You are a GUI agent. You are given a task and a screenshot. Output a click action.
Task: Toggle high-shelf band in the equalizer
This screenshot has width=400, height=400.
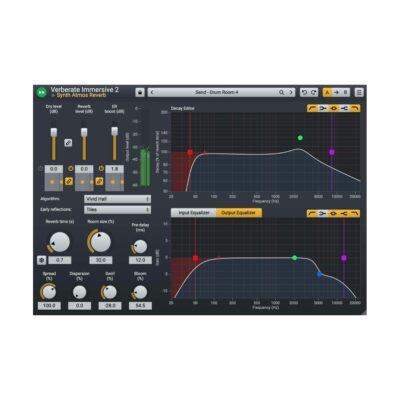click(x=344, y=213)
